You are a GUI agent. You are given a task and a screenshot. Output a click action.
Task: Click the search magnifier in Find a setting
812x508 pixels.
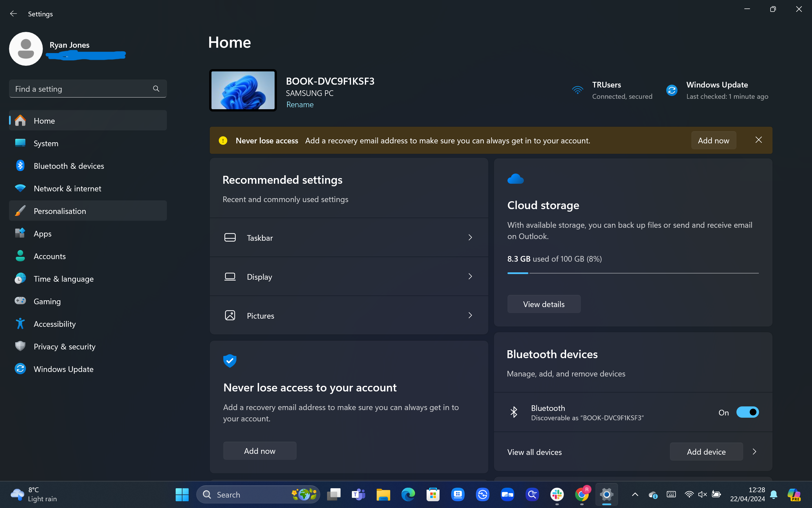coord(156,89)
